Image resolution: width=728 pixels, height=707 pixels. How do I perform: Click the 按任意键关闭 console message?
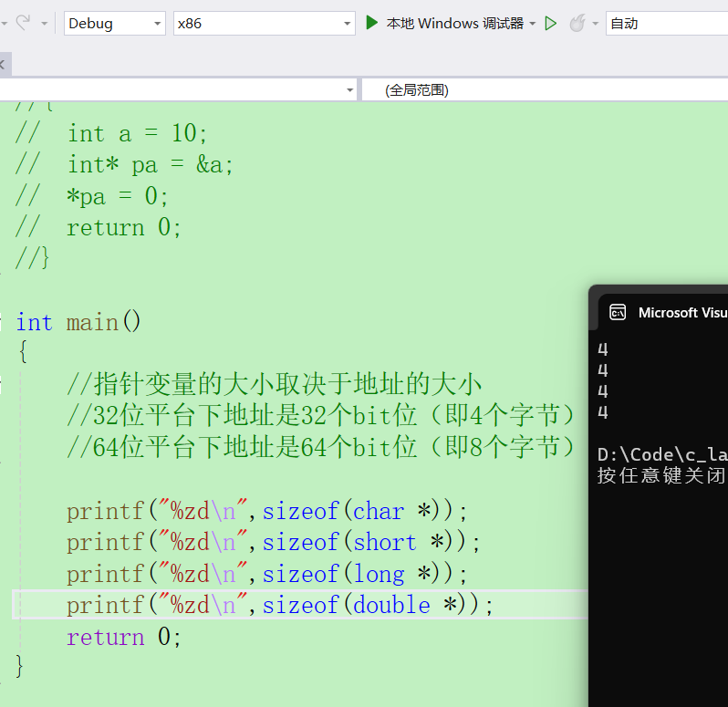click(x=661, y=475)
